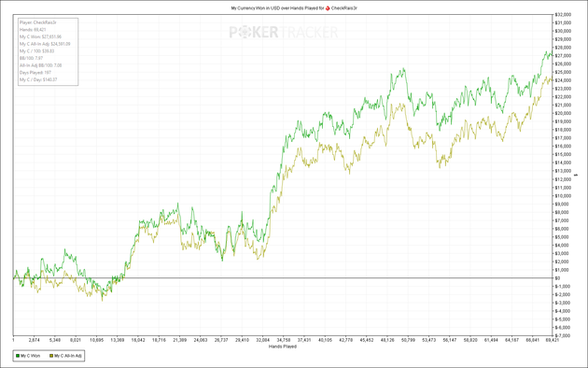Click the '2,674' x-axis tick label

35,340
